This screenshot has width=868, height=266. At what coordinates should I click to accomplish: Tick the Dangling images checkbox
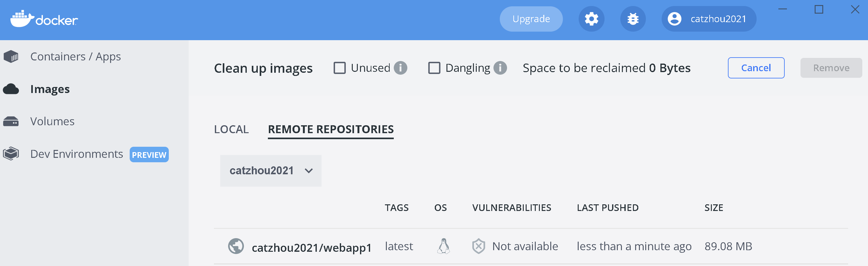tap(434, 68)
